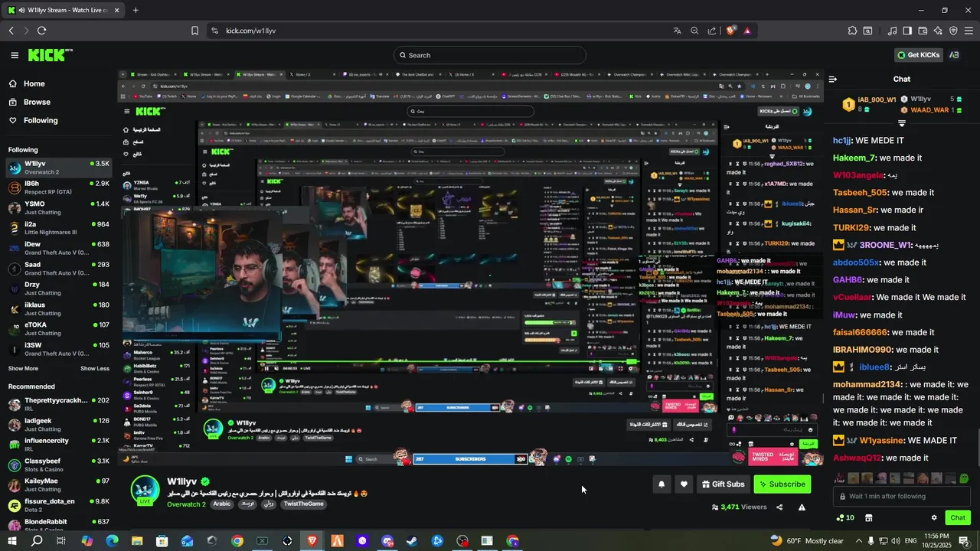Click the Overwatch 2 category link

(186, 504)
